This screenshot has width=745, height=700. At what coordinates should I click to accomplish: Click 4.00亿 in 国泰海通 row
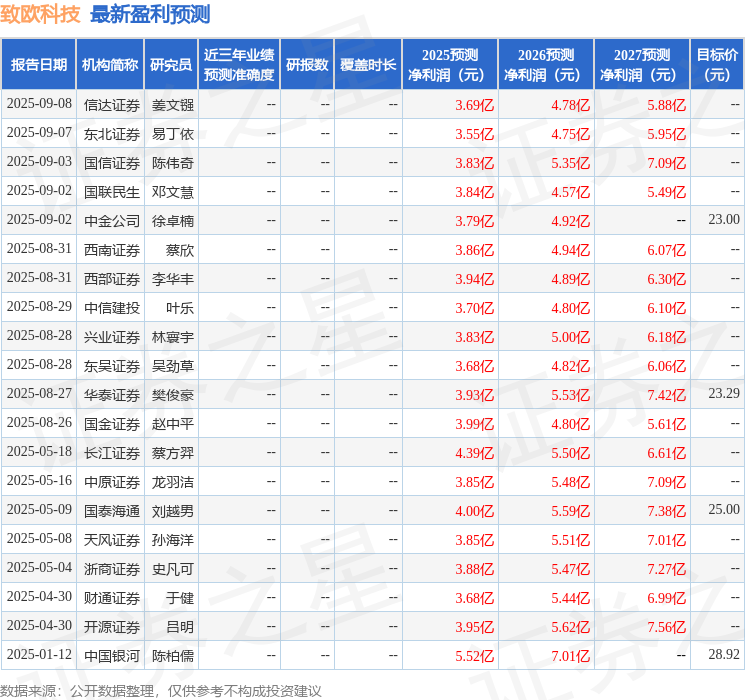(x=475, y=511)
